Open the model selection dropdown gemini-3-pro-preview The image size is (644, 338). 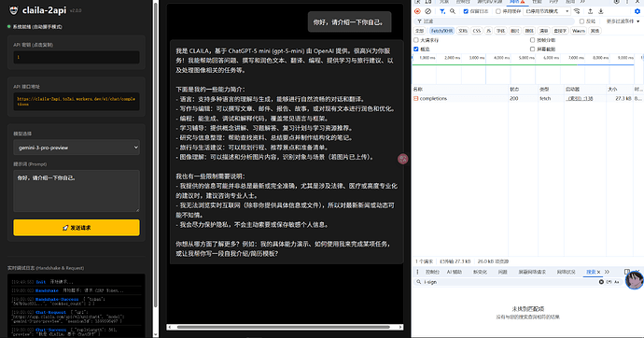click(77, 148)
